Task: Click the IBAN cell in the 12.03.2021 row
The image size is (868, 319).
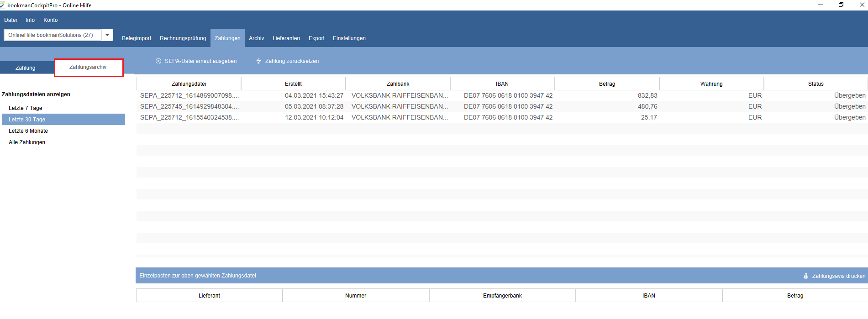Action: tap(508, 118)
